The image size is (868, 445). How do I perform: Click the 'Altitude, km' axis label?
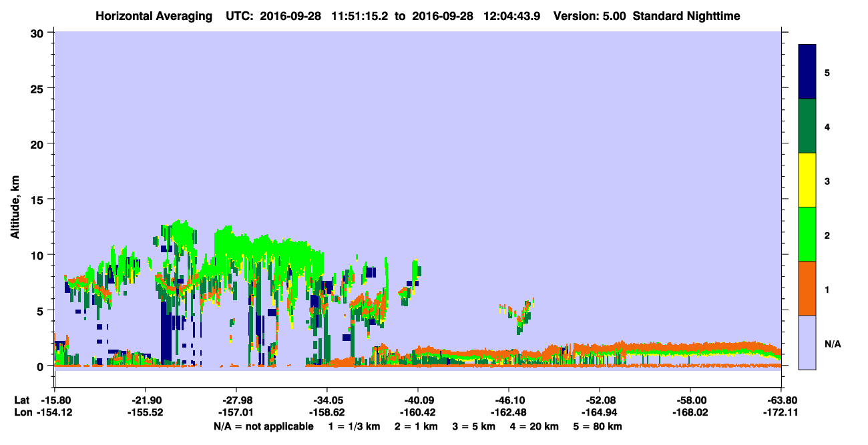(15, 208)
